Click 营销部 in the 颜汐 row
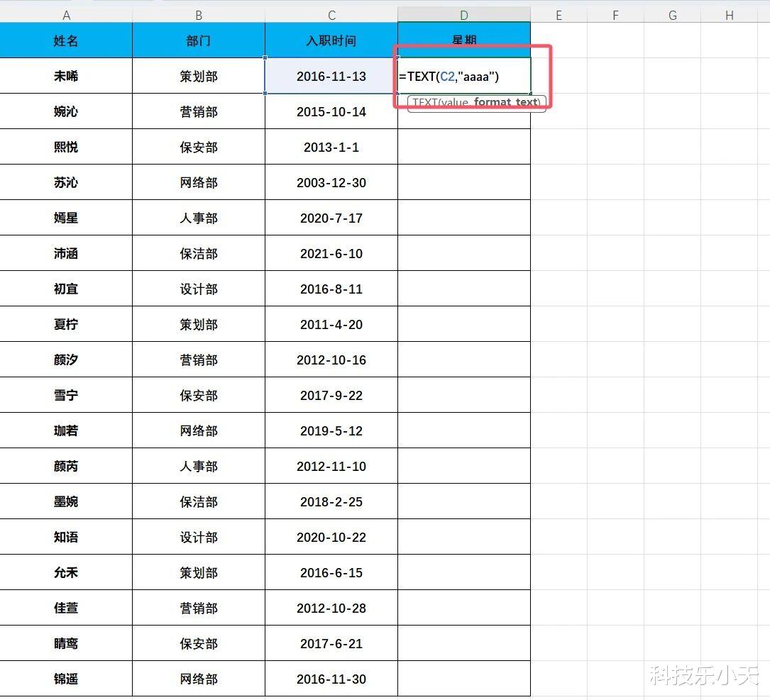 pyautogui.click(x=199, y=360)
